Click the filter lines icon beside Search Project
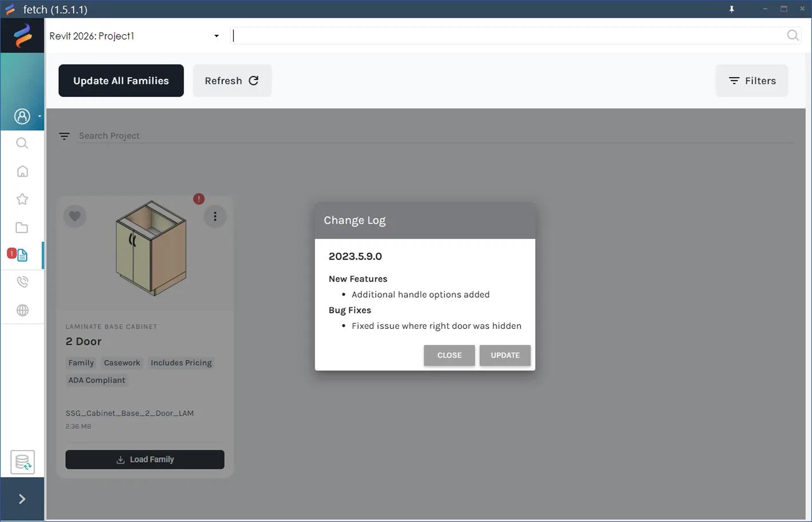 click(64, 136)
